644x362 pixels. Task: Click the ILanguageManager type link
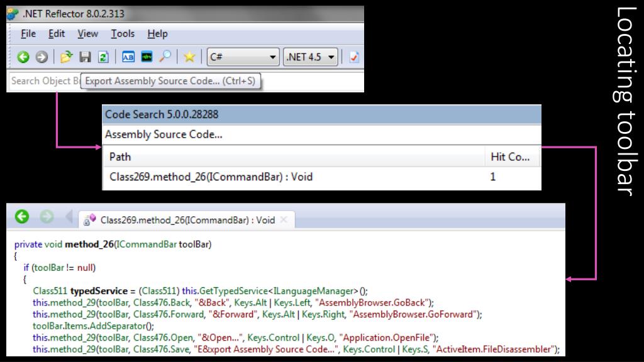[x=316, y=291]
